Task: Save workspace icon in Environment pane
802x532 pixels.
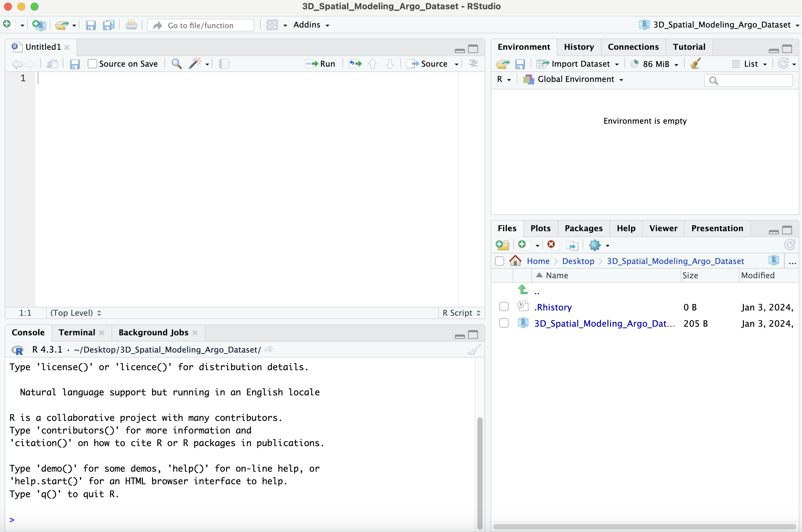Action: 520,64
